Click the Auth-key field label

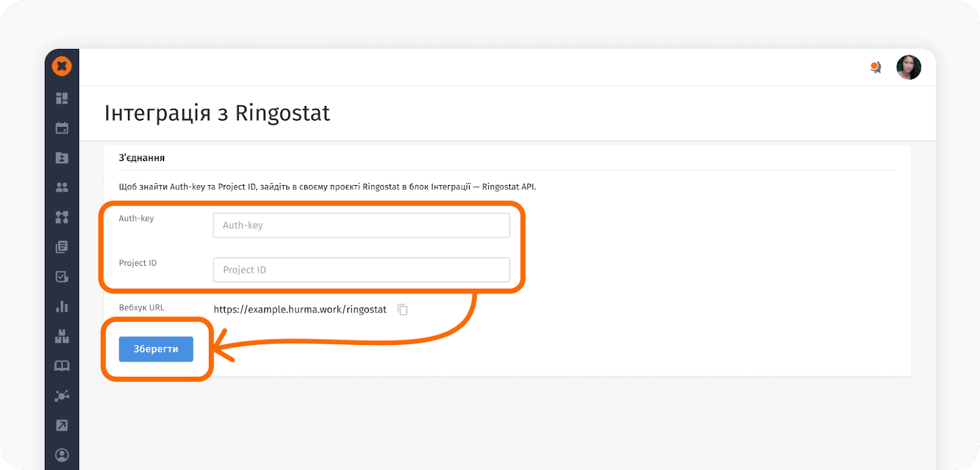[x=137, y=219]
